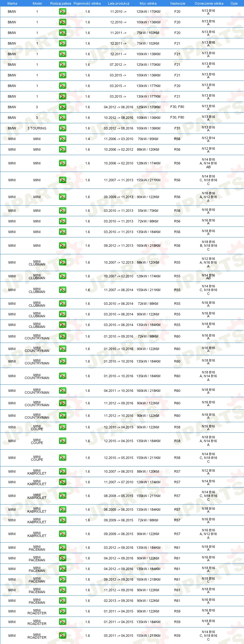Click fuel icon in BMW 3 TOURING row
The height and width of the screenshot is (644, 244).
coord(62,129)
